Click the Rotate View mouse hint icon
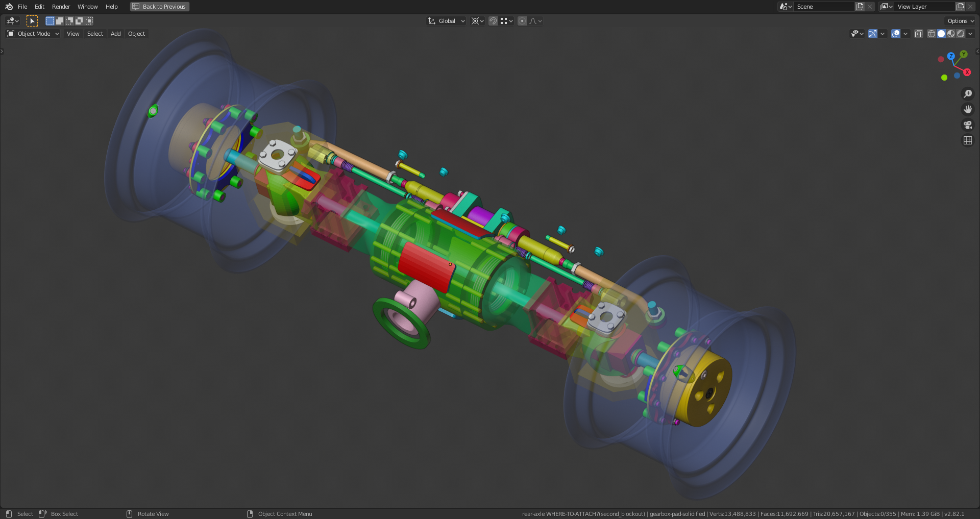This screenshot has width=980, height=519. pyautogui.click(x=129, y=514)
